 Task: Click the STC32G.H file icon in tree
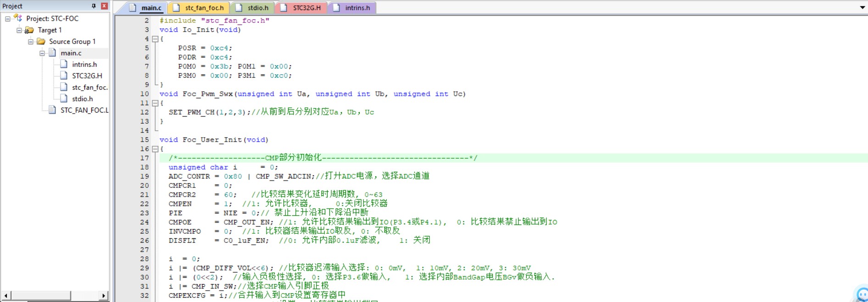[x=64, y=76]
